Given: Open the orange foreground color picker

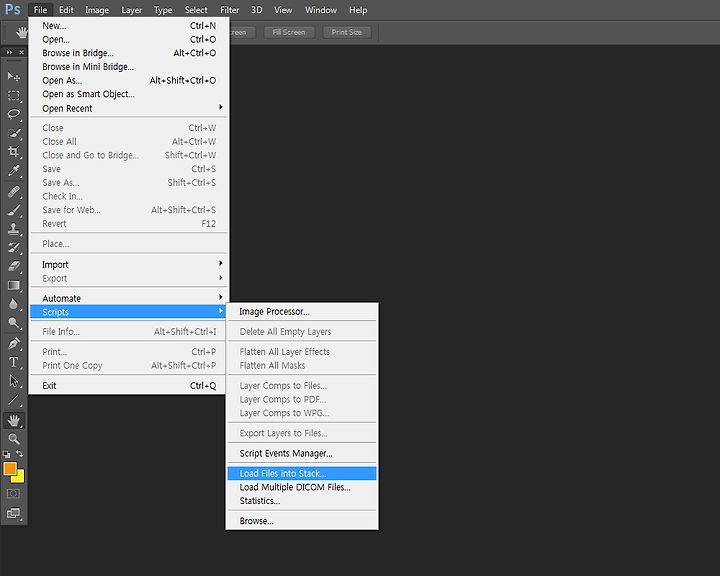Looking at the screenshot, I should coord(10,468).
